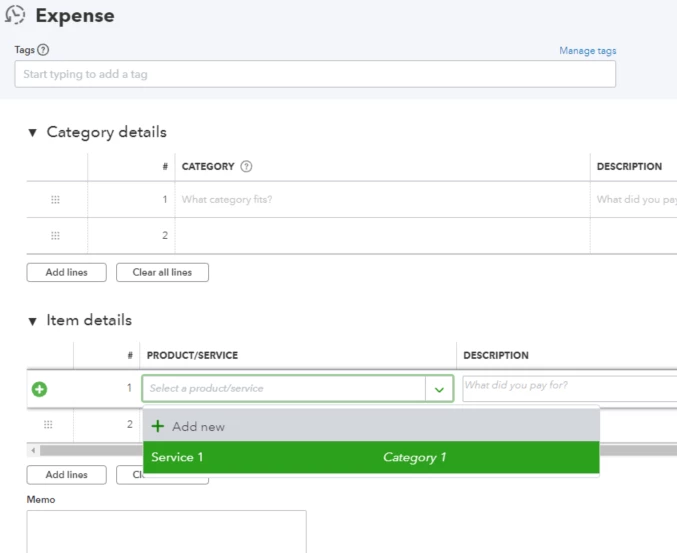Viewport: 677px width, 553px height.
Task: Click the PRODUCT/SERVICE column header
Action: 192,355
